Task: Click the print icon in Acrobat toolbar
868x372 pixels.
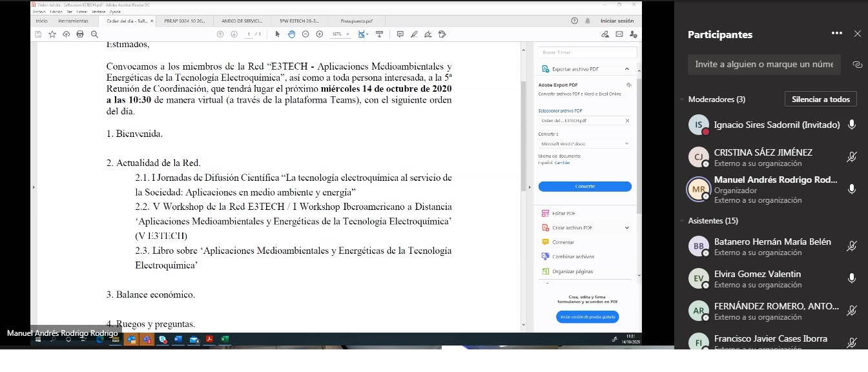Action: click(80, 34)
